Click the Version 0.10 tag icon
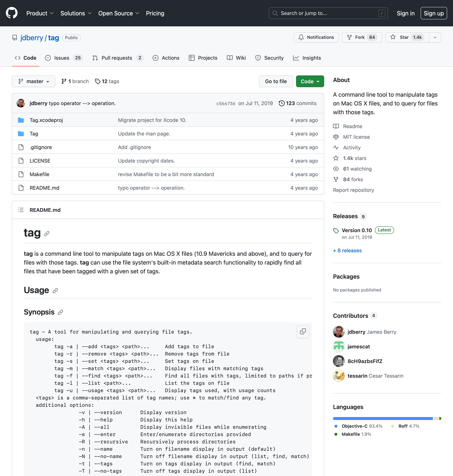453x476 pixels. (x=336, y=230)
